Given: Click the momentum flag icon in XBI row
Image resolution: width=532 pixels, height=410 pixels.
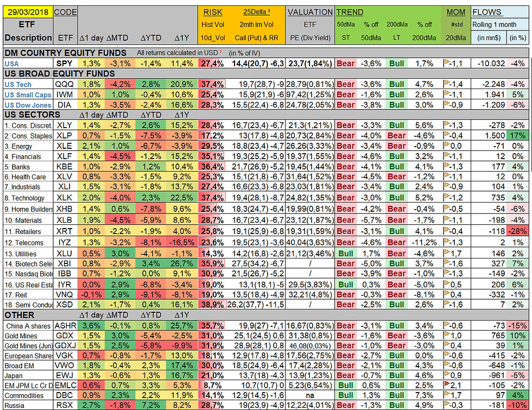Looking at the screenshot, I should 447,262.
